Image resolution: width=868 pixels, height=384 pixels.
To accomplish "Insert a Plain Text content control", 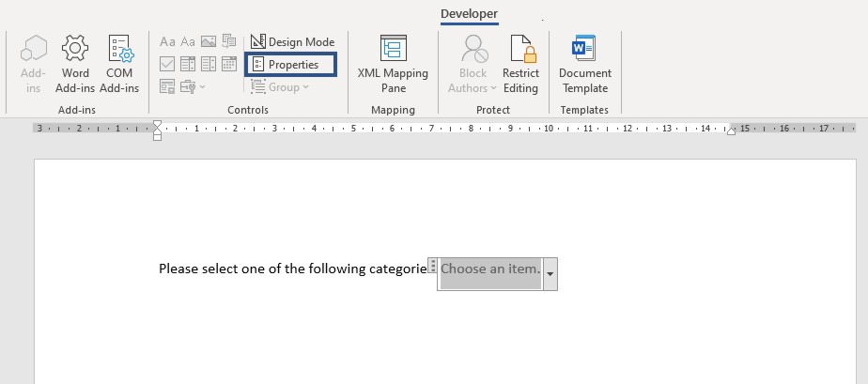I will click(x=188, y=42).
